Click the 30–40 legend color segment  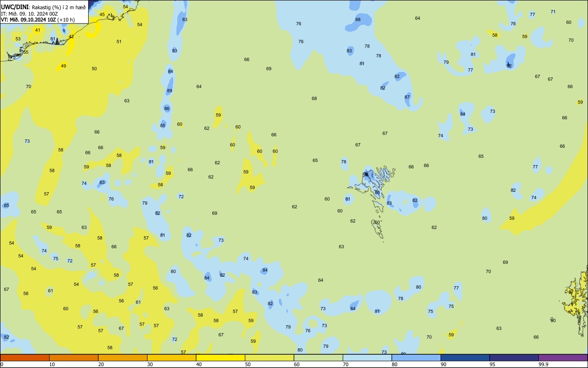point(171,357)
